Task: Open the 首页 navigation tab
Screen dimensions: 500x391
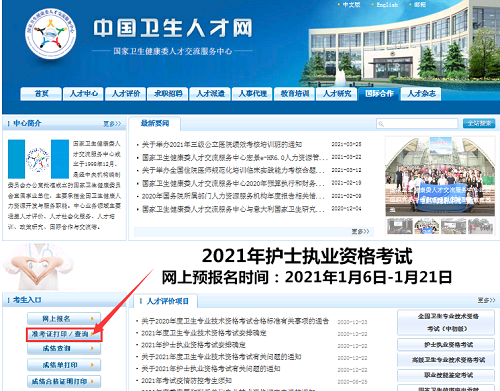Action: click(x=41, y=94)
